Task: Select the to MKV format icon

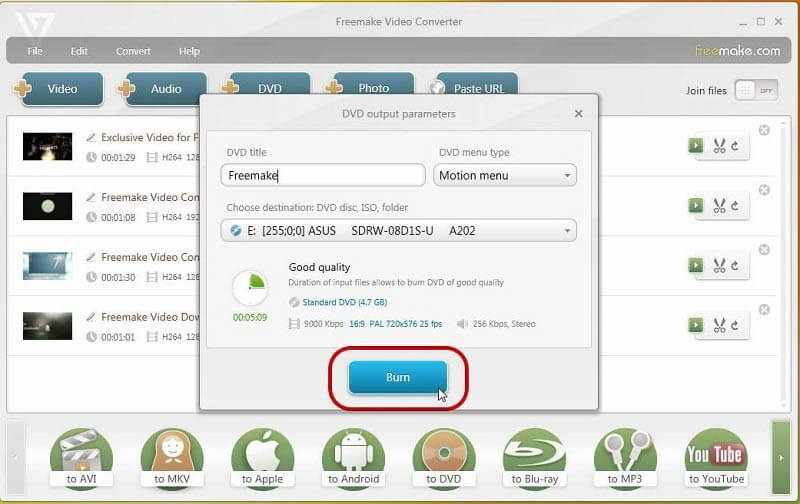Action: (x=172, y=457)
